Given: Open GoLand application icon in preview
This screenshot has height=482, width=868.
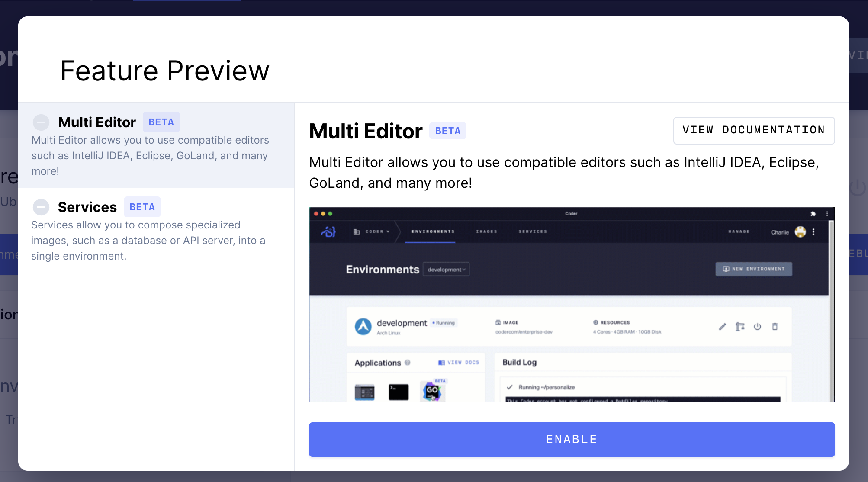Looking at the screenshot, I should (x=432, y=392).
